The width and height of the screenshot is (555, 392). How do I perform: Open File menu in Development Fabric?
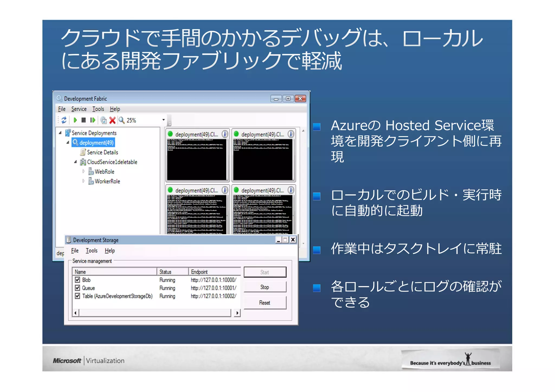[62, 109]
